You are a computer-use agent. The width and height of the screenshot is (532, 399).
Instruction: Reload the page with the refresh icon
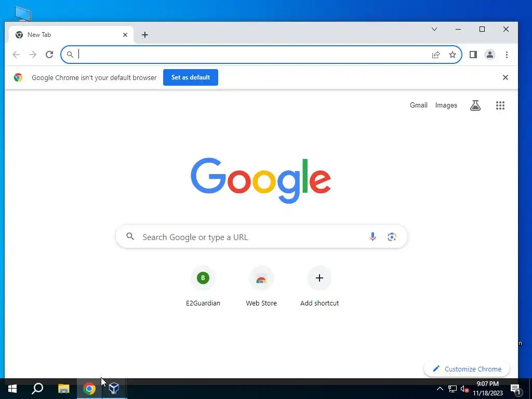(49, 55)
